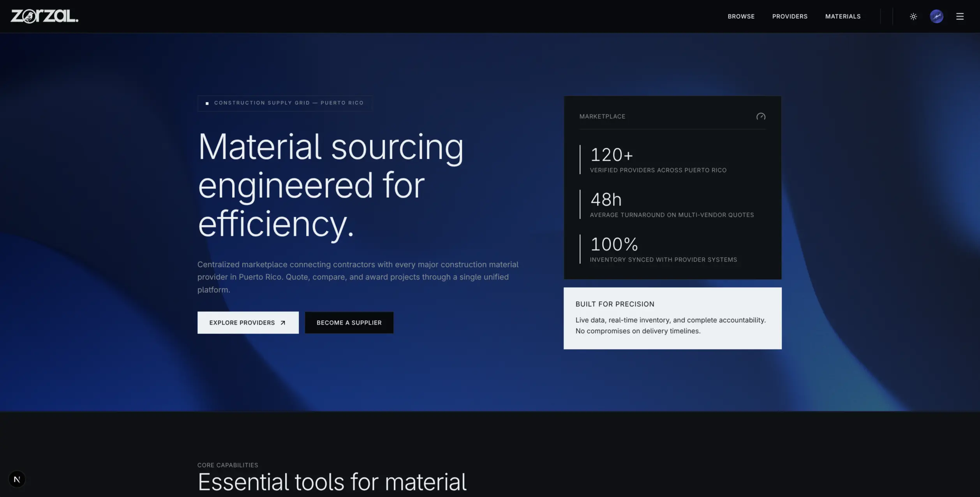Open the Materials nav link

point(843,16)
